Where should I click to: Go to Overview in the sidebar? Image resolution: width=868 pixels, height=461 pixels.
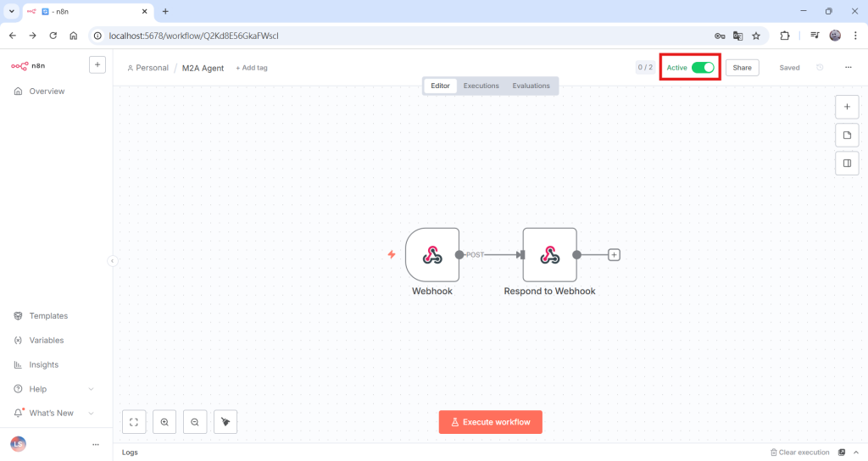pos(47,92)
